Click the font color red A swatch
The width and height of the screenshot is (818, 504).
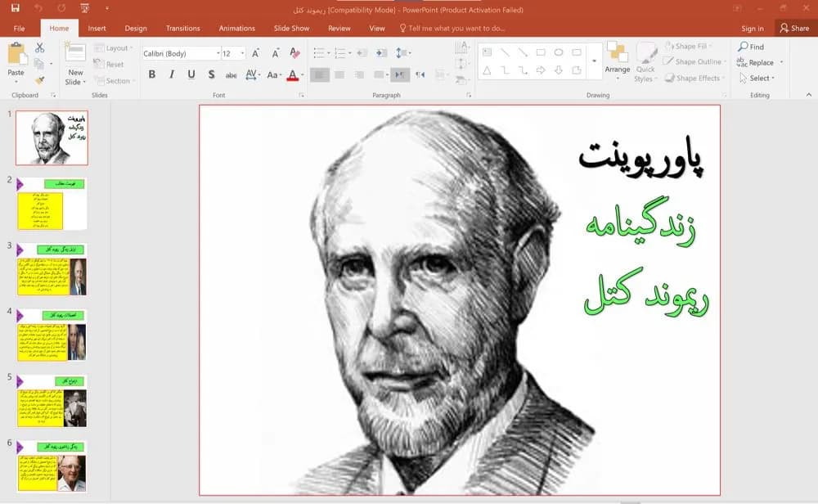pyautogui.click(x=293, y=75)
